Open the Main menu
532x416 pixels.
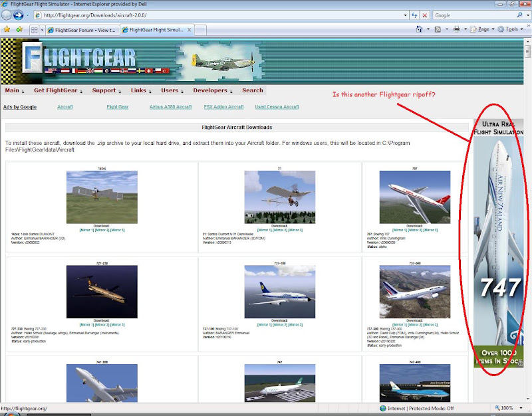(14, 90)
